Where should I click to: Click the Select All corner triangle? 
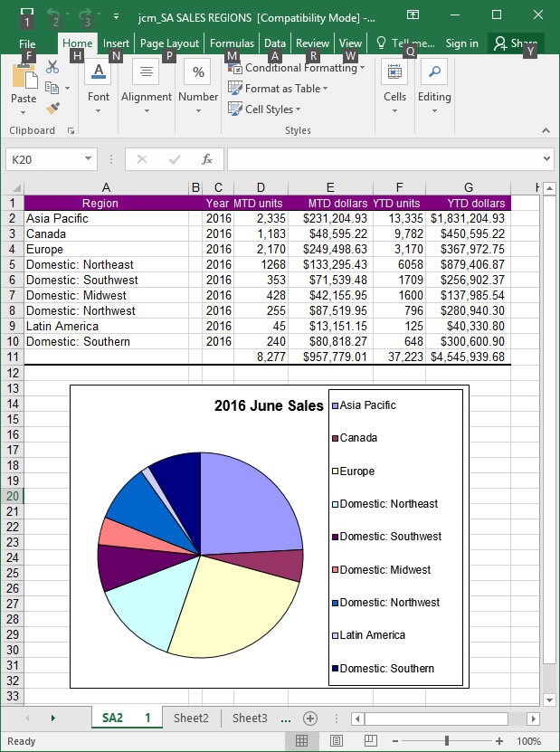pyautogui.click(x=16, y=188)
